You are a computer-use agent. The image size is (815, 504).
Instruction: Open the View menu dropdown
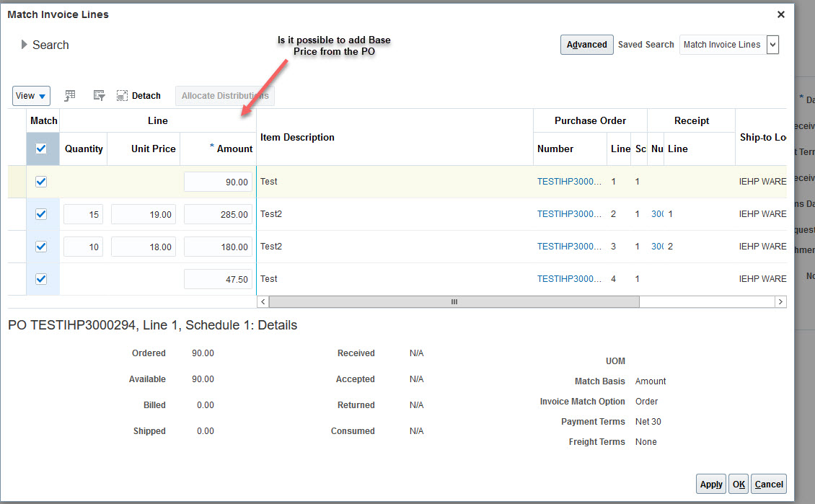click(x=31, y=95)
